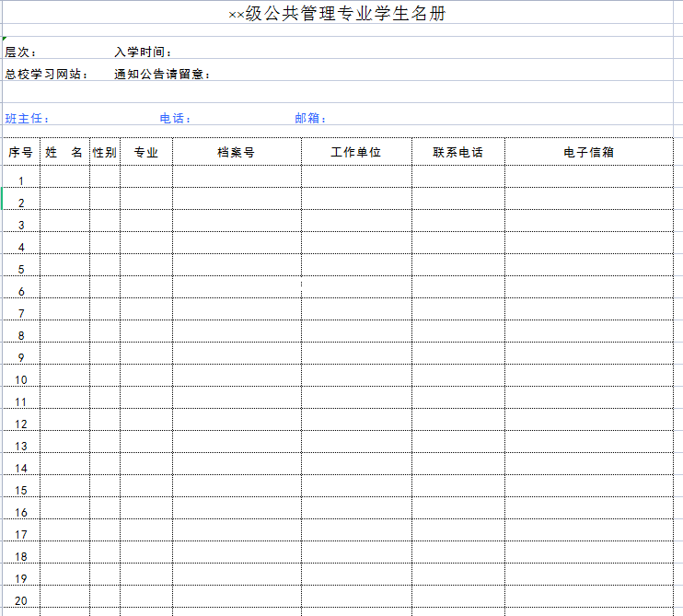Click the empty 工作单位 cell for student 5
This screenshot has width=683, height=616.
click(x=355, y=269)
